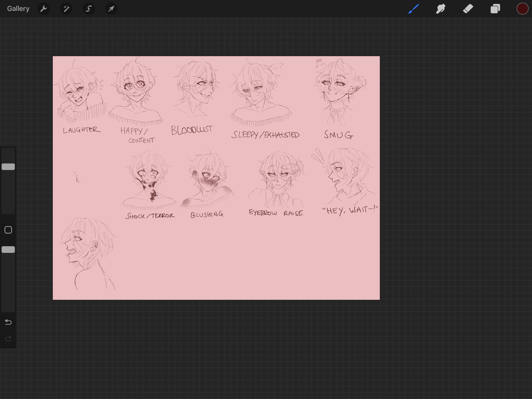Activate the Selection tool
This screenshot has height=399, width=532.
pos(89,9)
